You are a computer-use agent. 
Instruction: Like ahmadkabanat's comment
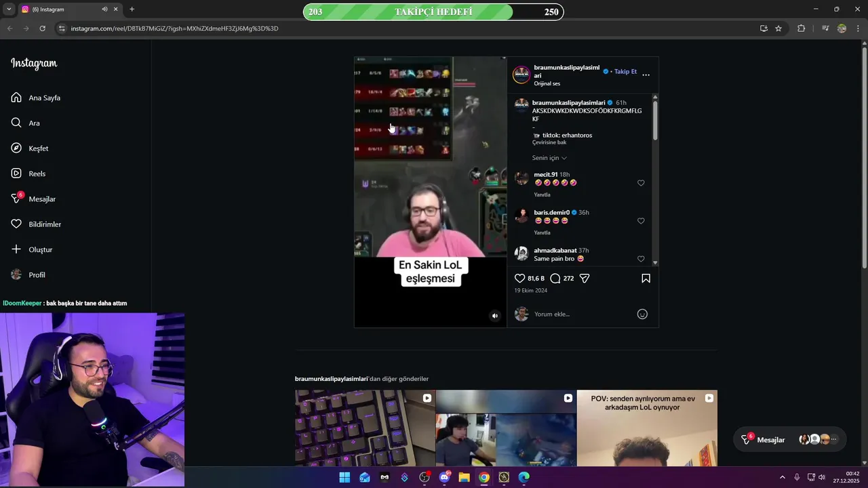pyautogui.click(x=641, y=259)
